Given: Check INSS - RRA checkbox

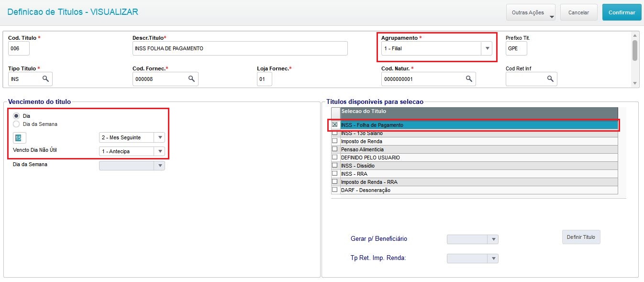Looking at the screenshot, I should pos(335,174).
